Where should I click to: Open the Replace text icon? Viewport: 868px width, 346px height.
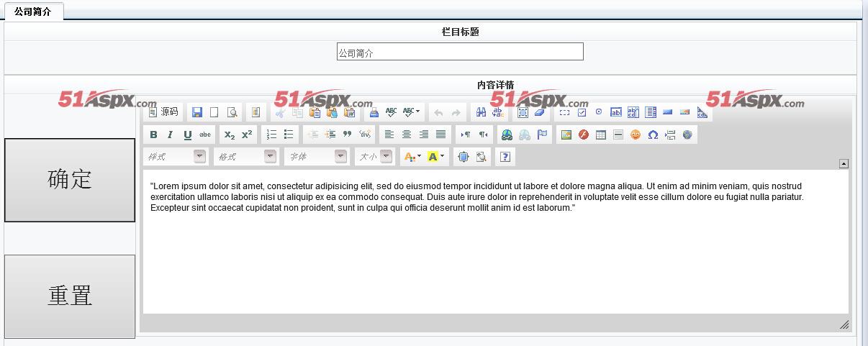point(498,112)
